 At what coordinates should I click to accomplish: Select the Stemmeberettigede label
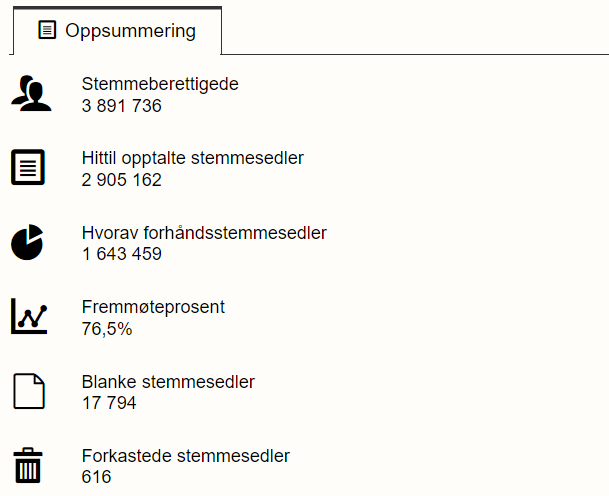pyautogui.click(x=160, y=84)
